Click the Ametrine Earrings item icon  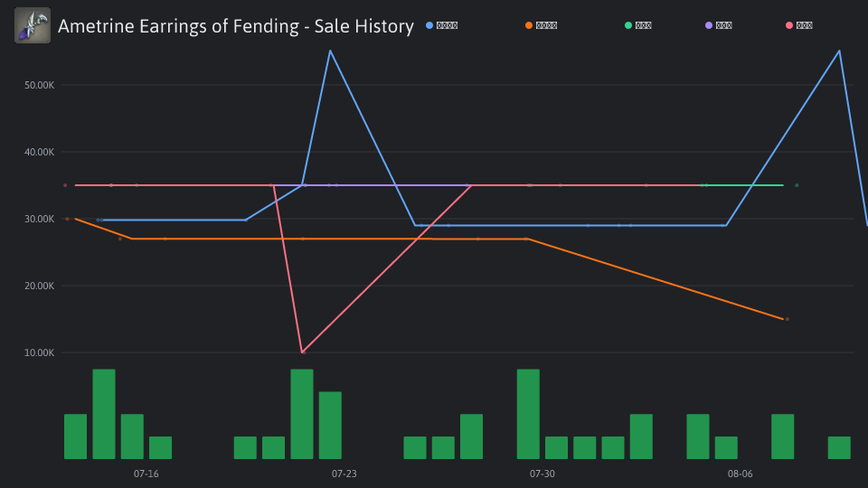[x=33, y=25]
